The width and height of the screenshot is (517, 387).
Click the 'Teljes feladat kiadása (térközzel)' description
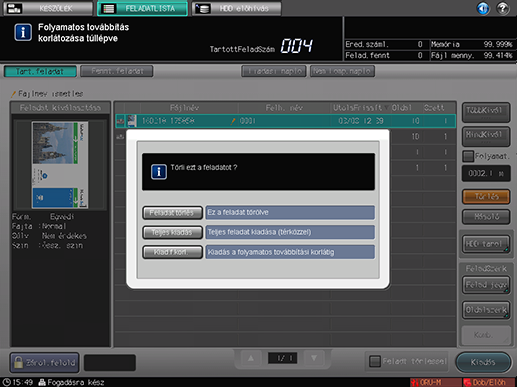[x=290, y=232]
